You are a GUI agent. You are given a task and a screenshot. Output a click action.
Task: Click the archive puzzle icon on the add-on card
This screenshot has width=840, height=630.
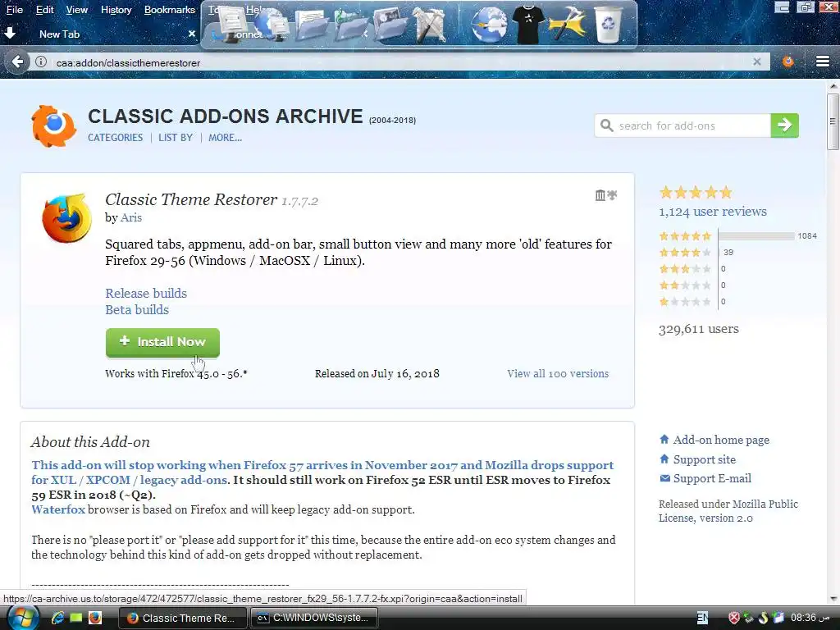[x=606, y=195]
